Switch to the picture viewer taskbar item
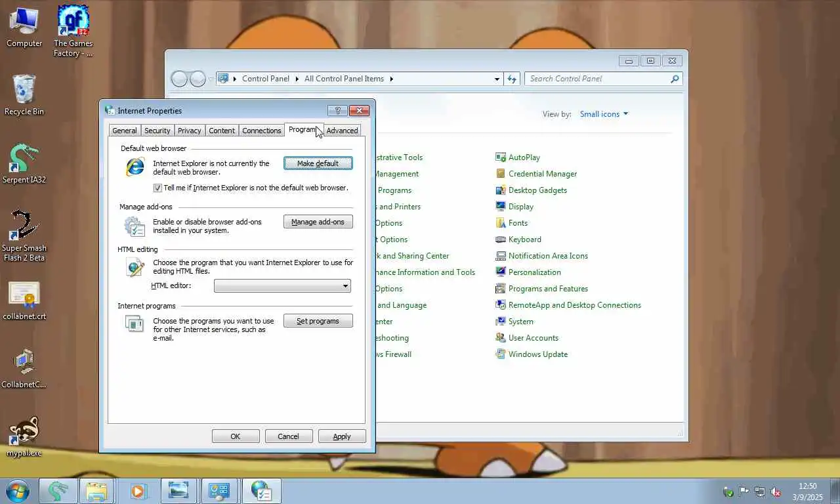This screenshot has height=504, width=840. (x=178, y=491)
